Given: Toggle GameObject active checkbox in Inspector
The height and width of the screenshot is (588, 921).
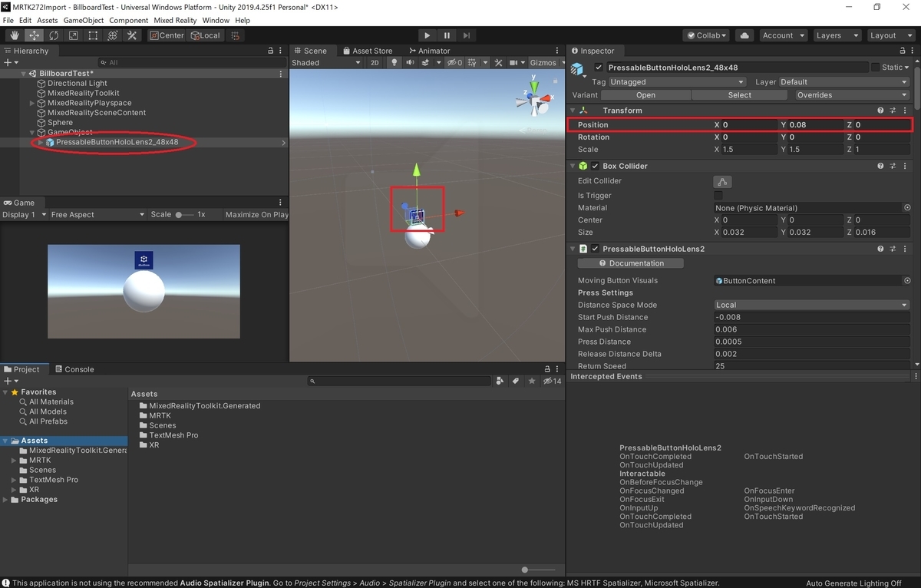Looking at the screenshot, I should 599,68.
